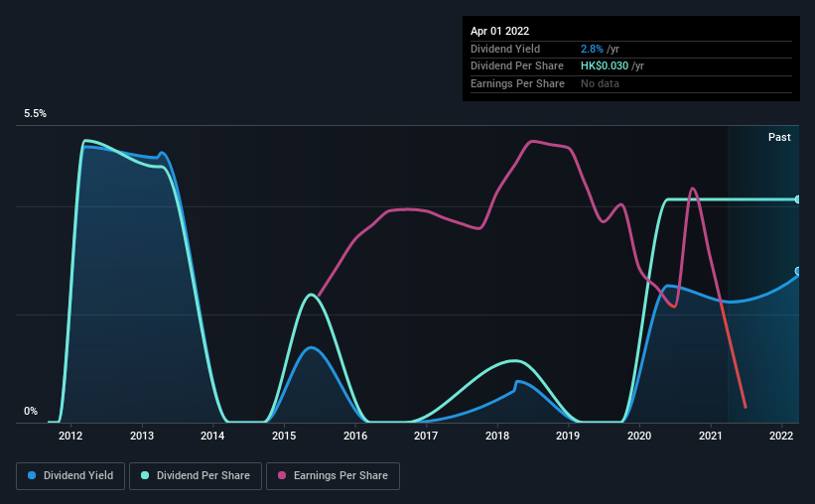Click the Apr 01 2022 tooltip date
This screenshot has width=815, height=504.
[500, 31]
